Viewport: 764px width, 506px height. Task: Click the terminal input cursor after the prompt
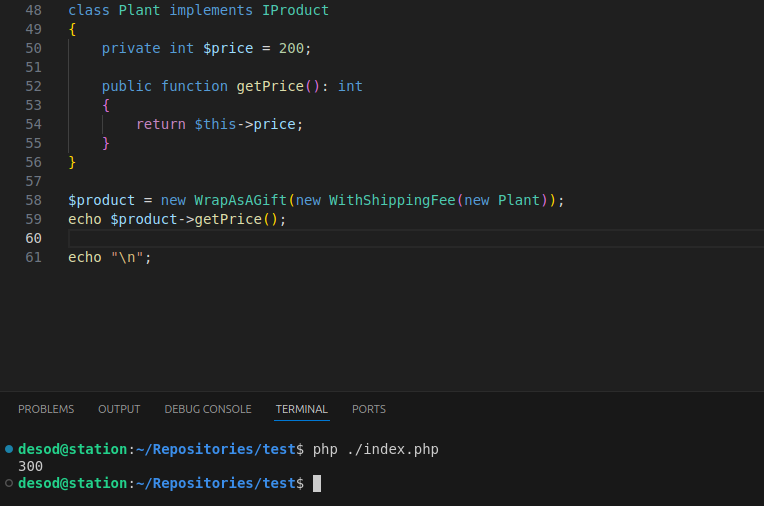(x=317, y=484)
